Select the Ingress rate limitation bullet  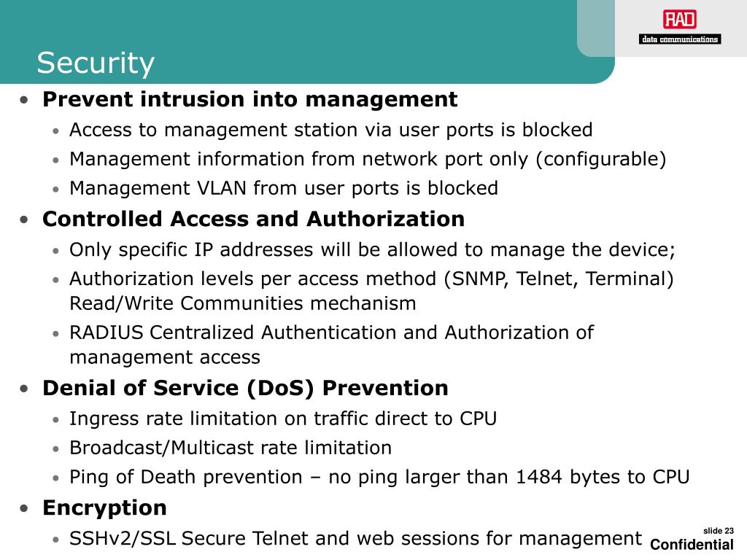click(283, 419)
